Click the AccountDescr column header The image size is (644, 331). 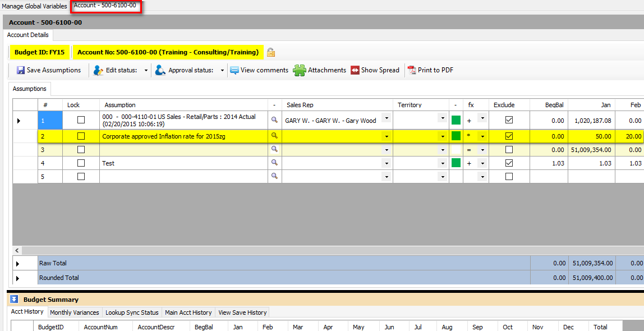click(160, 327)
